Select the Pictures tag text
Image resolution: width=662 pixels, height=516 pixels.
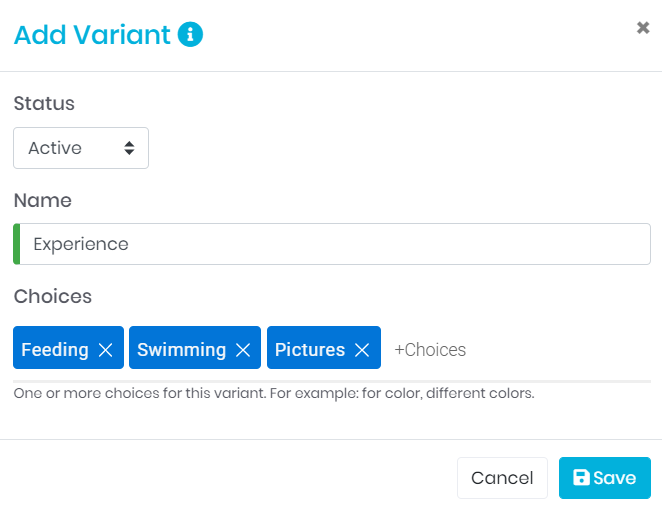[x=310, y=350]
